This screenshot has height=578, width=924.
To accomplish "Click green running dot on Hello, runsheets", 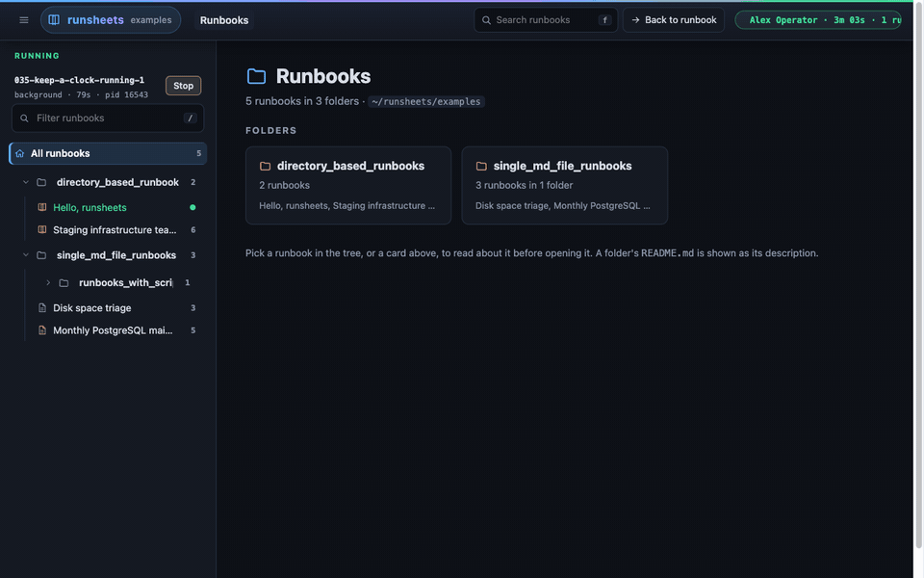I will click(x=192, y=208).
